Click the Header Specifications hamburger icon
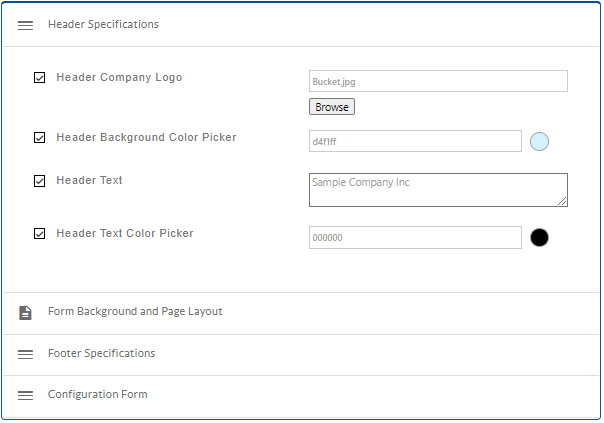The width and height of the screenshot is (604, 423). pos(25,25)
